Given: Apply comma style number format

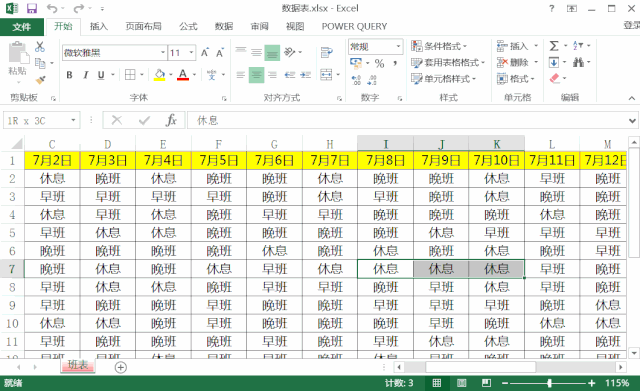Looking at the screenshot, I should click(x=395, y=63).
